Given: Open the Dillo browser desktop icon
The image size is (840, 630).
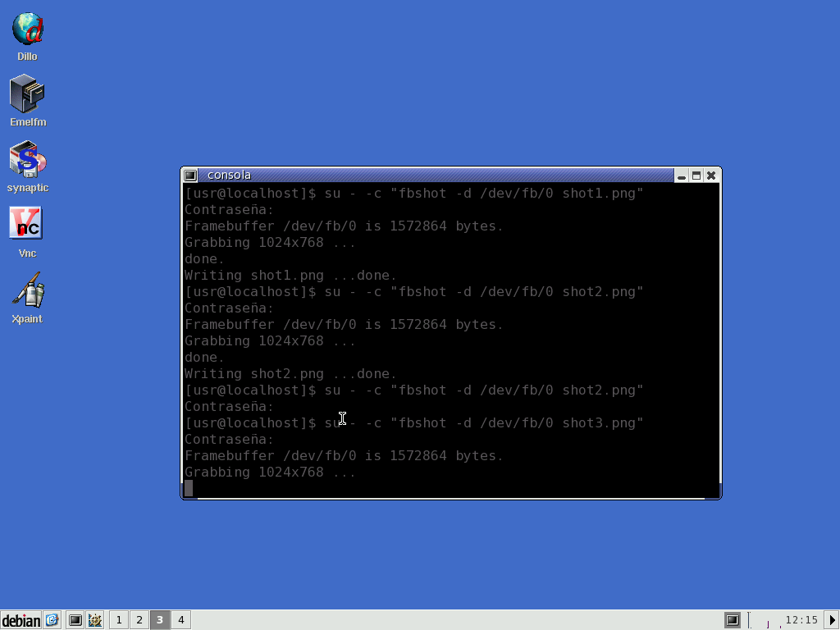Looking at the screenshot, I should click(27, 30).
